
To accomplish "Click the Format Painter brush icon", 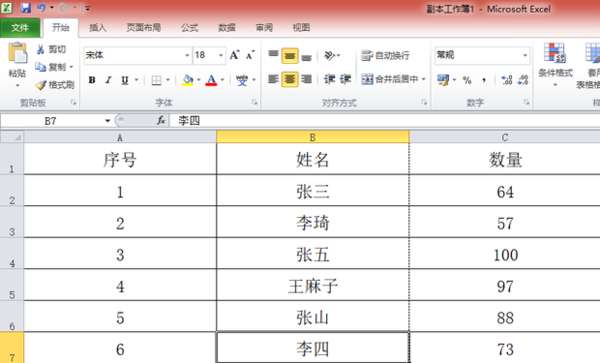I will point(41,85).
